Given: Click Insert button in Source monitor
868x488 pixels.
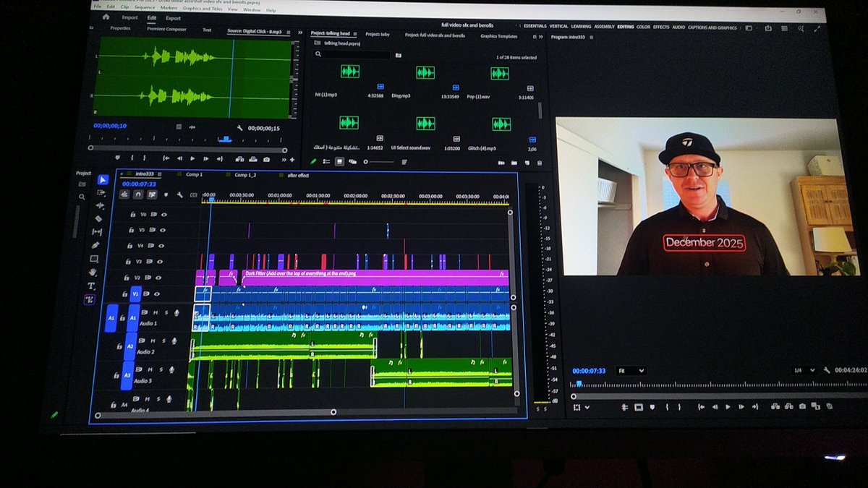Looking at the screenshot, I should point(240,159).
